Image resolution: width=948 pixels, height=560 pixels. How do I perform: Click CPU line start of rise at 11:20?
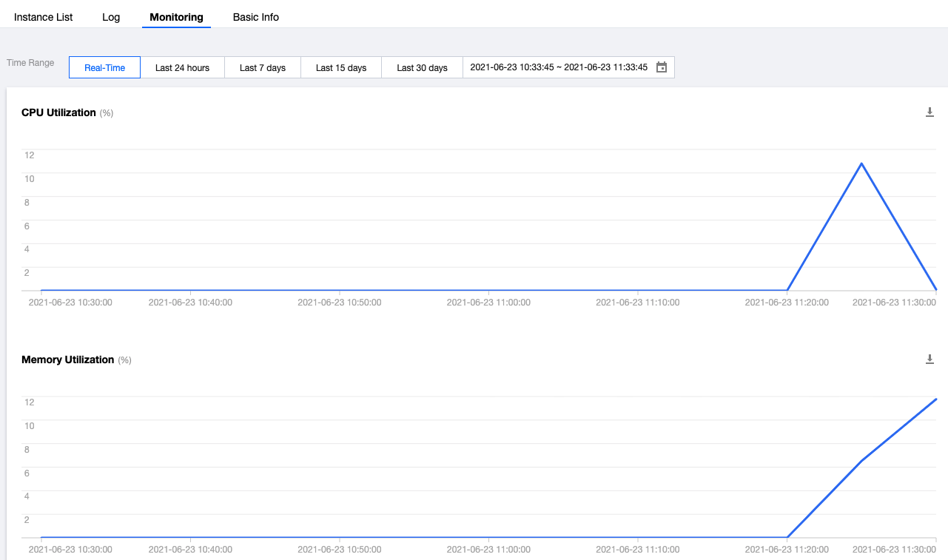click(787, 290)
